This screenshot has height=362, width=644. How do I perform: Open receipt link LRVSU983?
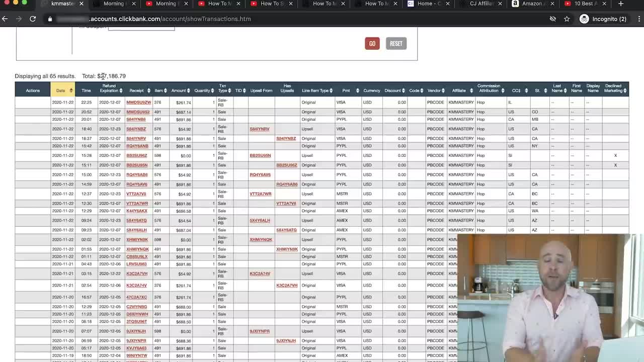coord(136,264)
